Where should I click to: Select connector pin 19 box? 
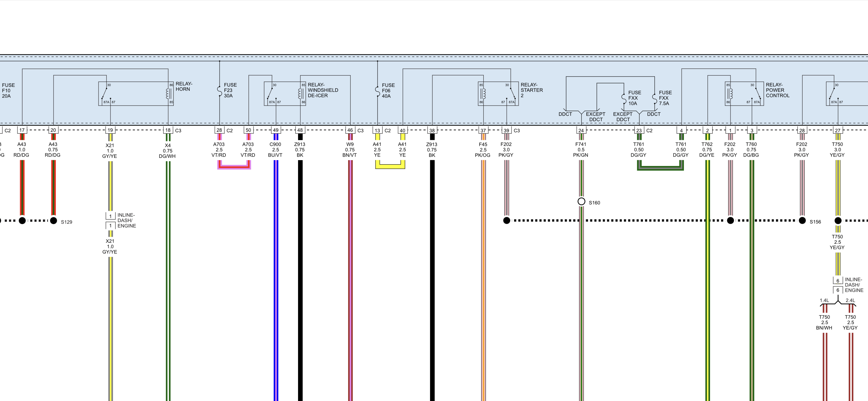[x=110, y=130]
